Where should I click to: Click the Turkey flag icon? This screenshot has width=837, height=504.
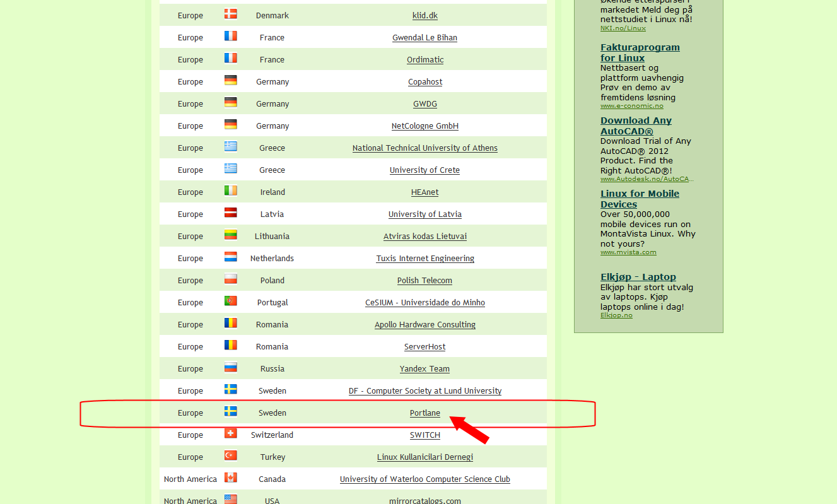pos(231,455)
